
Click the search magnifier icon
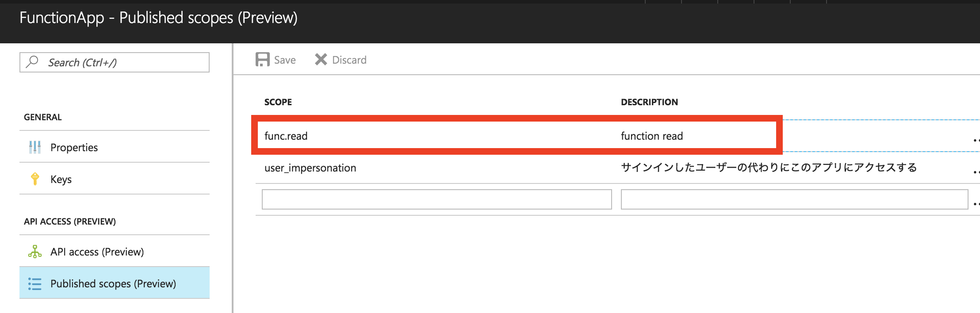32,61
